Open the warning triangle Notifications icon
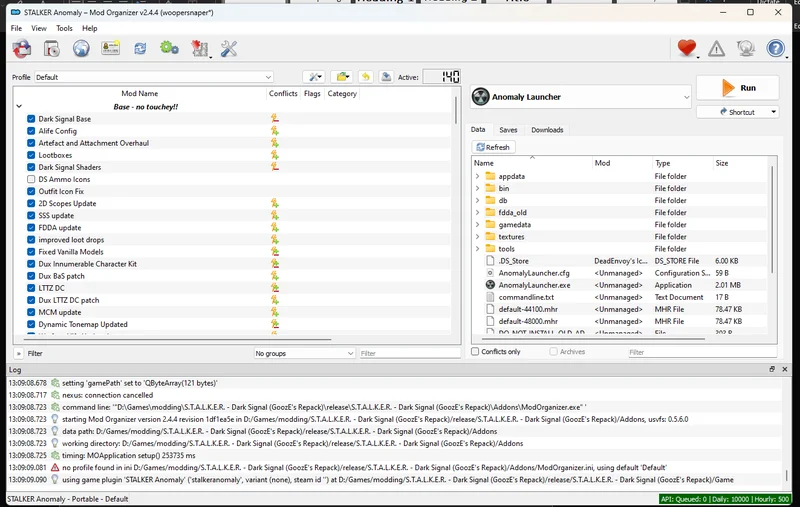The image size is (800, 507). point(716,48)
